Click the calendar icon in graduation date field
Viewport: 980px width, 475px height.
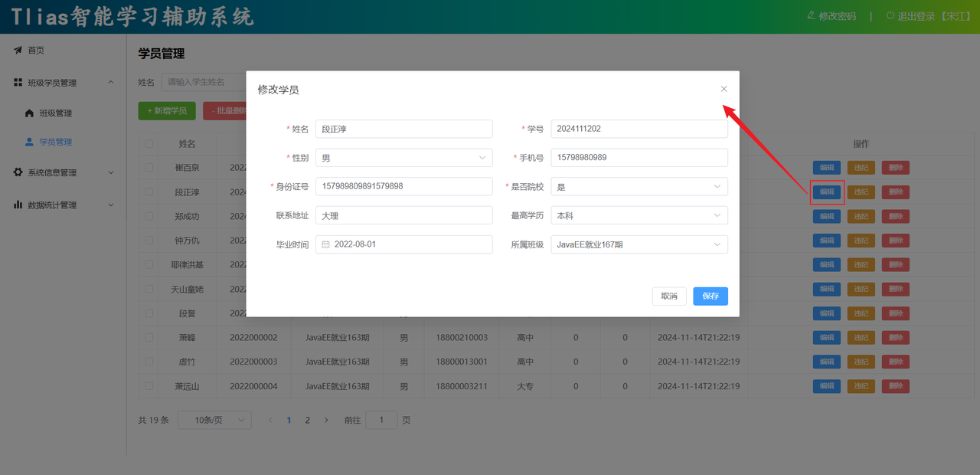pos(325,244)
